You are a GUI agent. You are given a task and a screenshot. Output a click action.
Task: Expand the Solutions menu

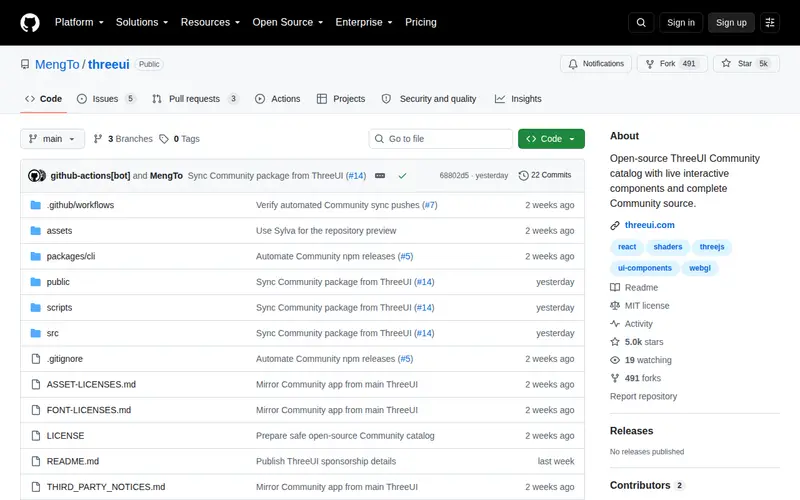[142, 22]
